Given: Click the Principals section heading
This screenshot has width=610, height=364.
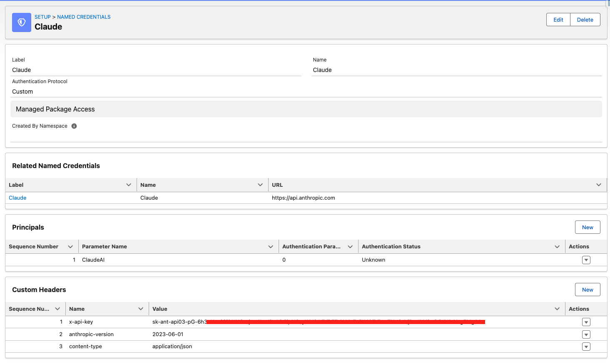Looking at the screenshot, I should click(28, 227).
